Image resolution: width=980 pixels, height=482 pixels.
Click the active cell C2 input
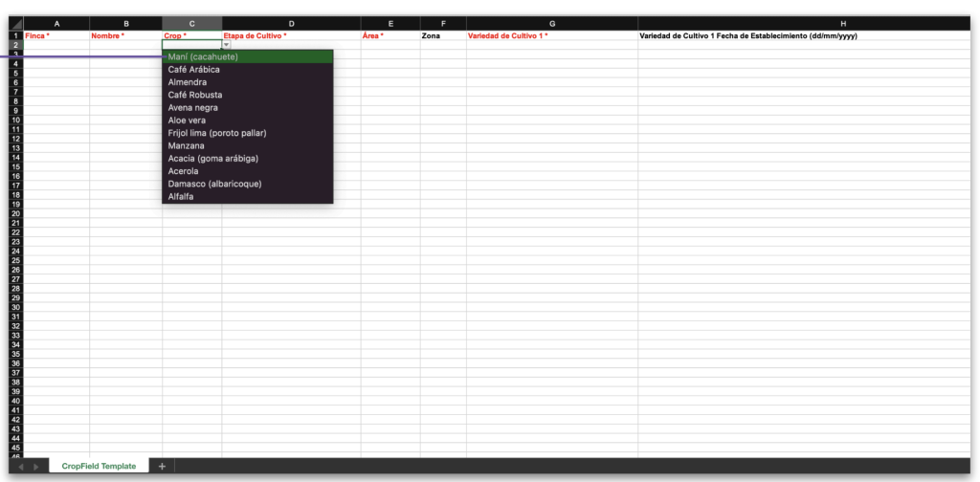[191, 45]
